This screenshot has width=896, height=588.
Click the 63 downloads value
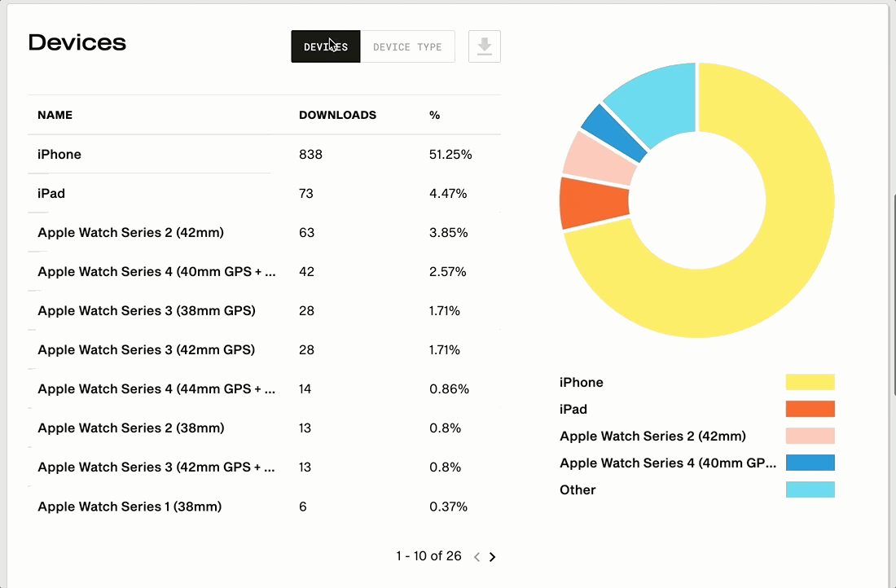307,233
